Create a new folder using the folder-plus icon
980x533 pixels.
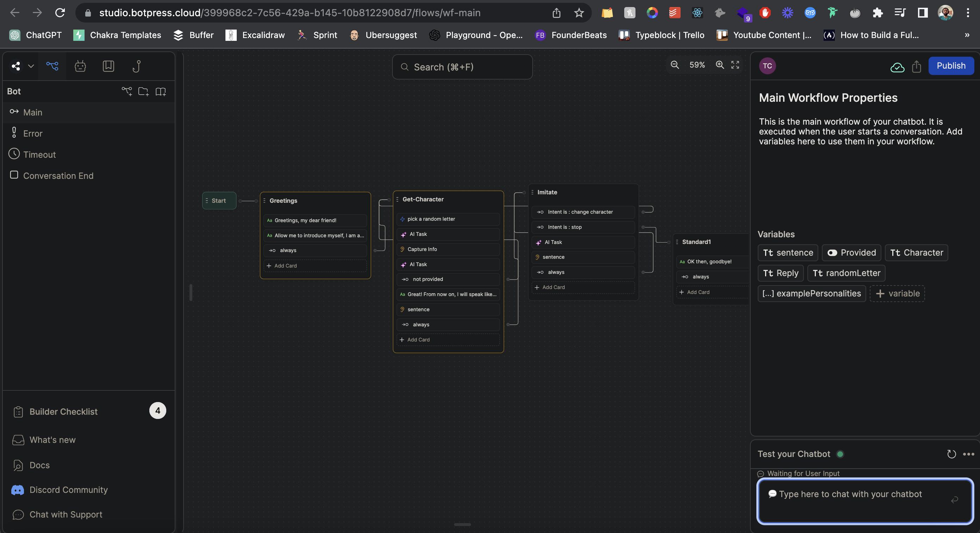(x=143, y=92)
